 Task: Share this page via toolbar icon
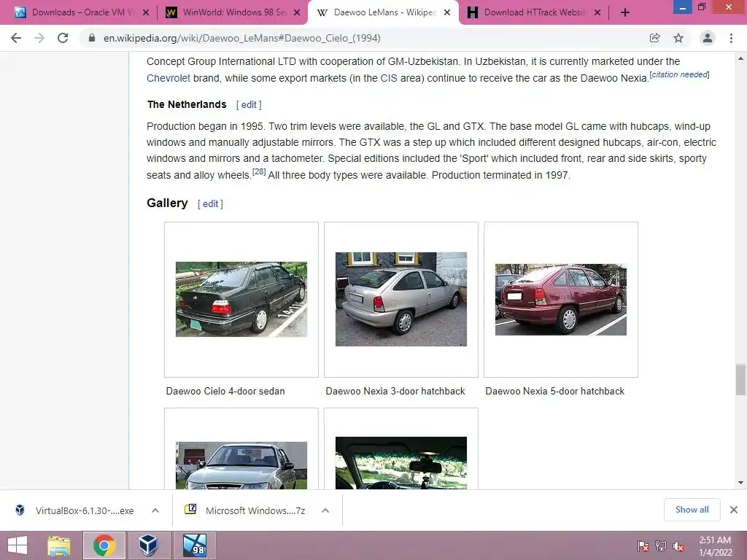click(x=655, y=38)
